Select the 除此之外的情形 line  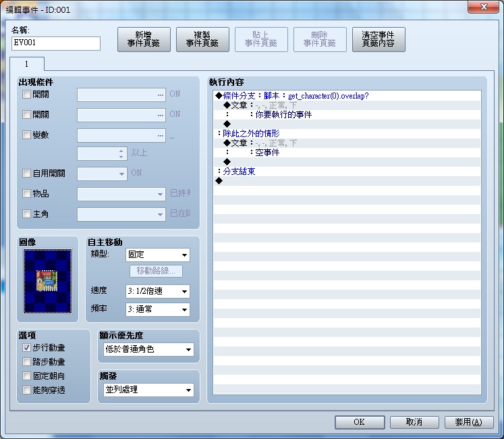pos(347,133)
